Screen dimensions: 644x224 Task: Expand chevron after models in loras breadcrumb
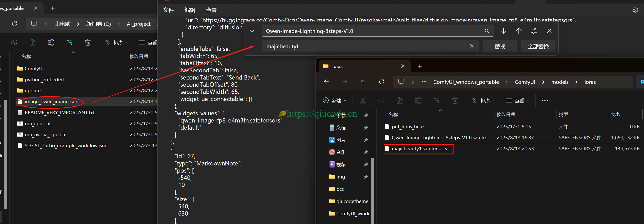click(x=576, y=82)
